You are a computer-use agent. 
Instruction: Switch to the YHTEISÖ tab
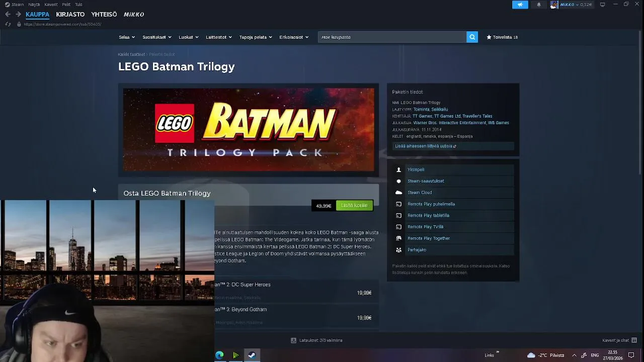tap(104, 15)
